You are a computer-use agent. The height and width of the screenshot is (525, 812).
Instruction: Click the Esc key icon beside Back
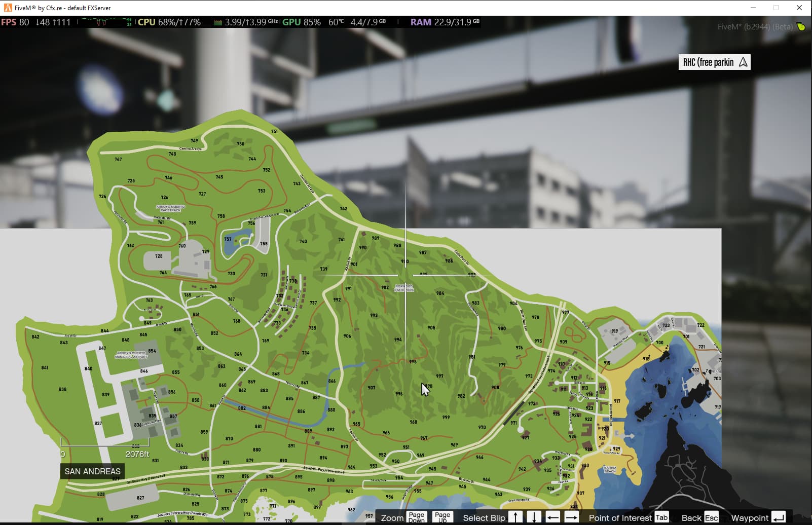click(711, 517)
